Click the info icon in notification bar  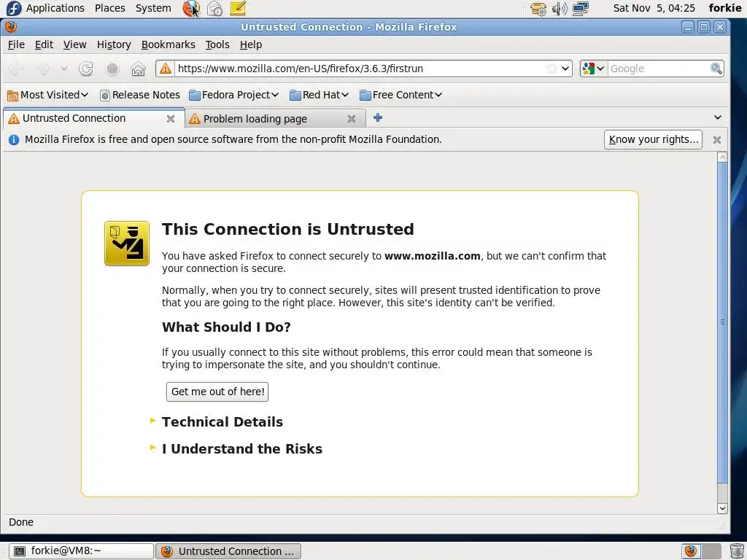coord(14,140)
